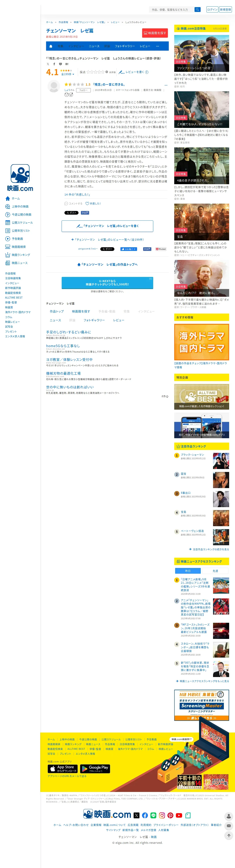Click the LINE icon in footer

coord(153,815)
